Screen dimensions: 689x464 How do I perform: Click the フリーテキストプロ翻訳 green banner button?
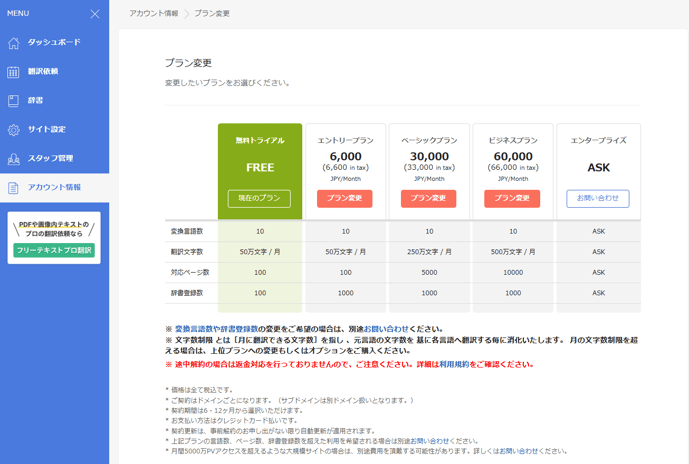tap(54, 250)
